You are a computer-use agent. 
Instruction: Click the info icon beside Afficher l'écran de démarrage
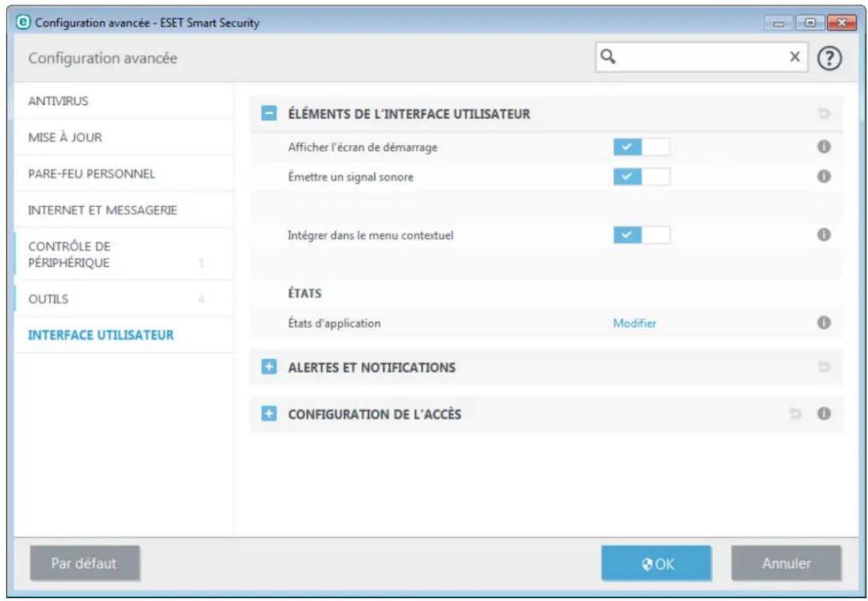tap(825, 146)
